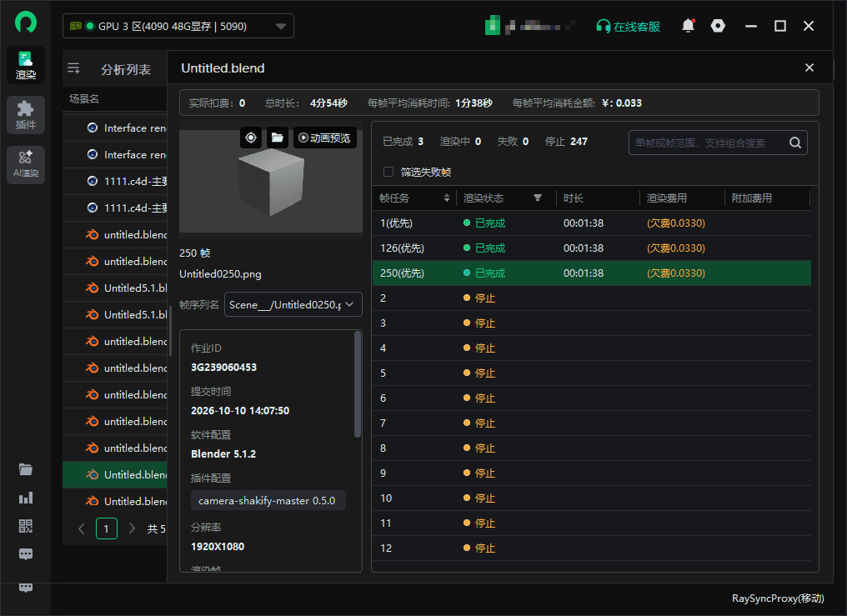Click RaySyncProxy(移动) in the status bar
Screen dimensions: 847x616
tap(778, 598)
